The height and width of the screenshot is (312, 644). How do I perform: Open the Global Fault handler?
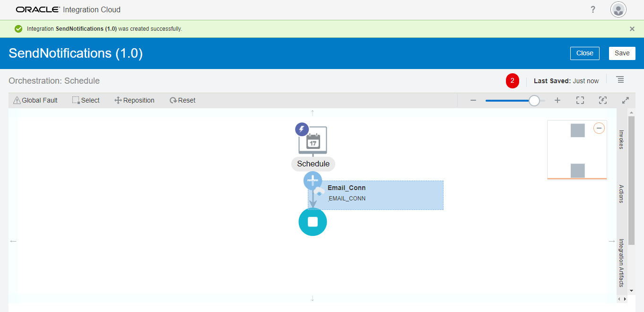(35, 100)
